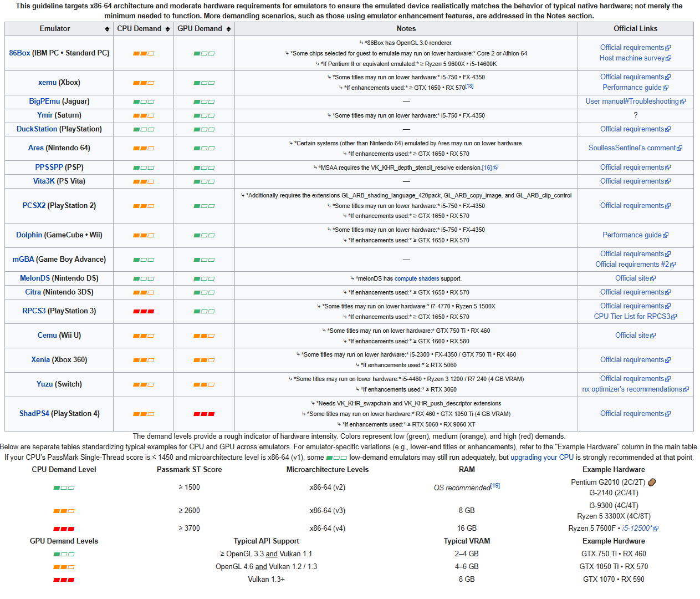The image size is (700, 599).
Task: Click the external link icon after MSAA citation [16]
Action: coord(495,167)
